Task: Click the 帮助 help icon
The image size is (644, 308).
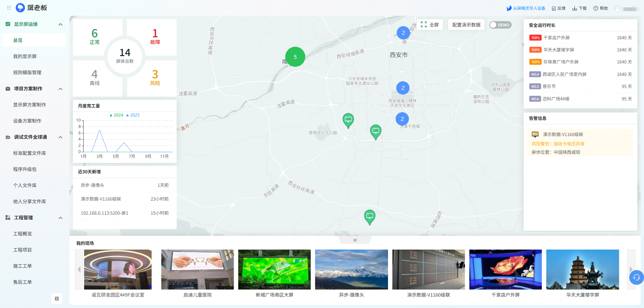Action: 596,8
